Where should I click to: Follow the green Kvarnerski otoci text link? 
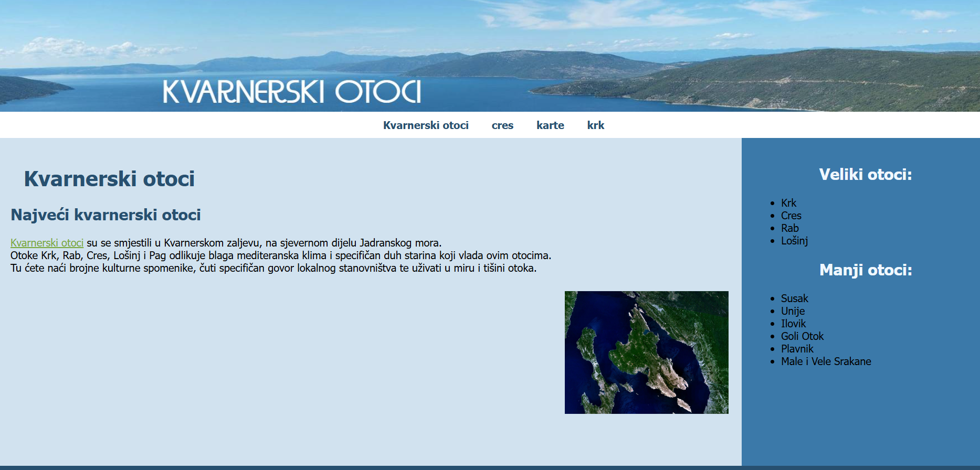coord(47,243)
